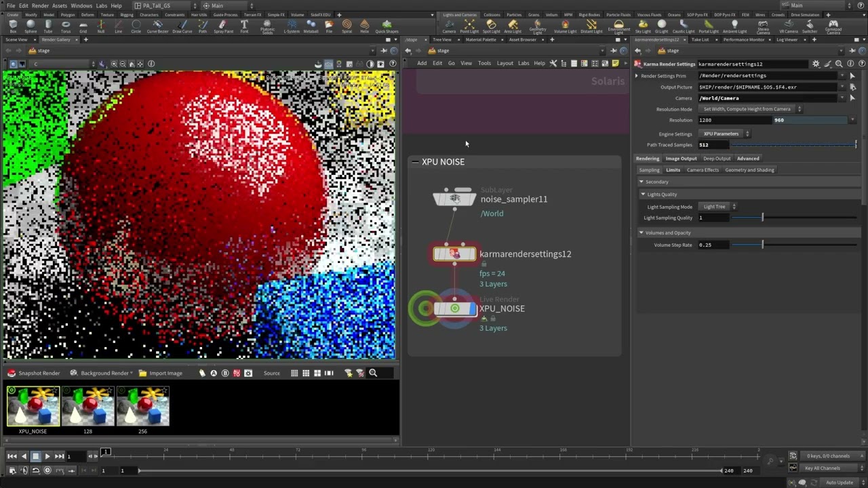Image resolution: width=868 pixels, height=488 pixels.
Task: Open the Render menu in the menu bar
Action: coord(40,5)
